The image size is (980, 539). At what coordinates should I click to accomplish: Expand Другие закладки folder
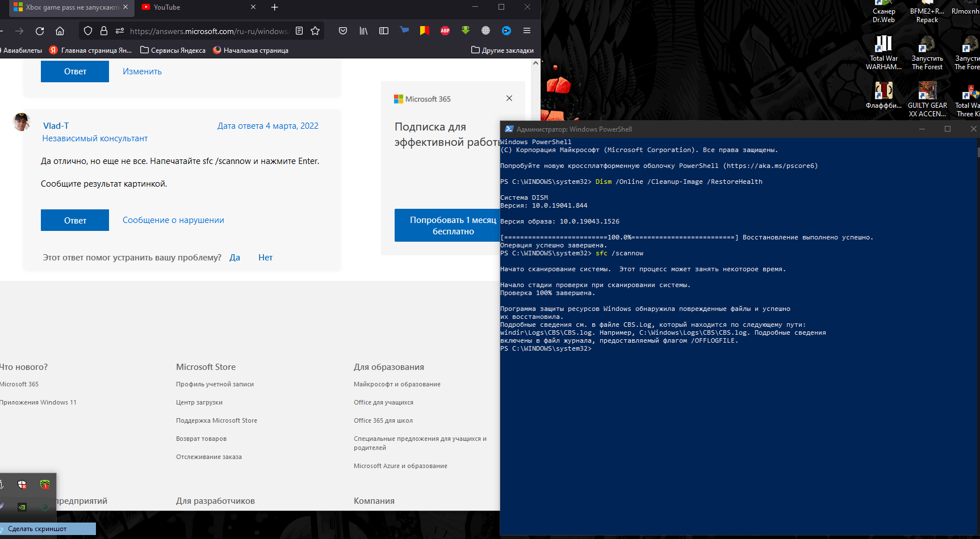[x=502, y=50]
